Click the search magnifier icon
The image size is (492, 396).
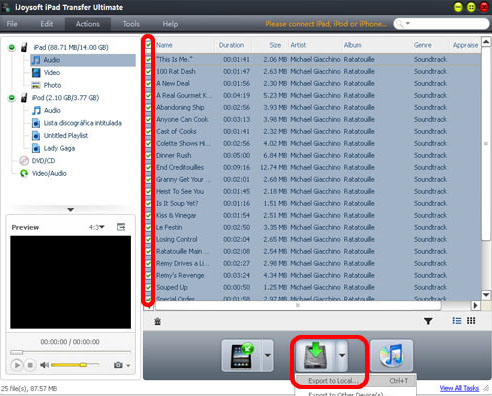tap(400, 24)
